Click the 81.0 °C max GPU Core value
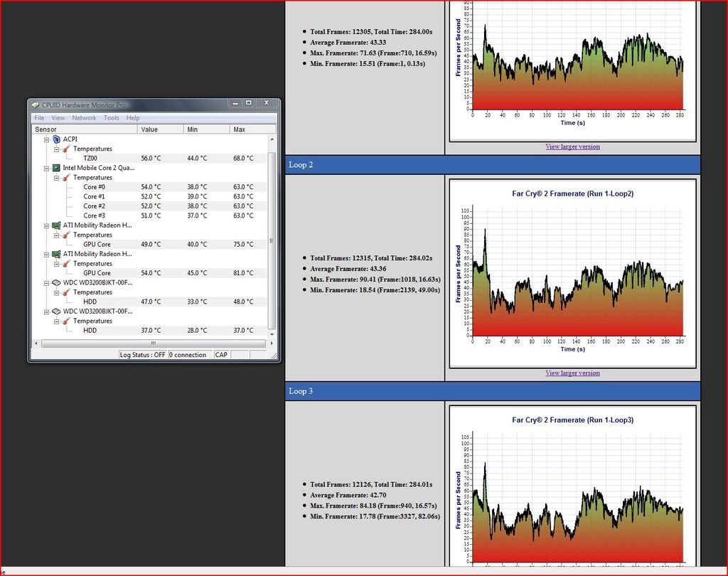 (243, 273)
